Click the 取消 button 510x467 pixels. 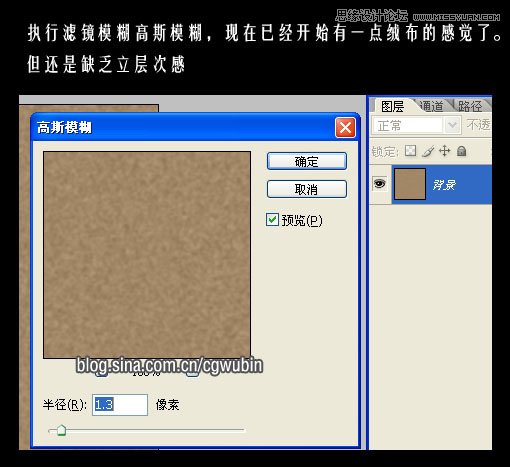(307, 189)
